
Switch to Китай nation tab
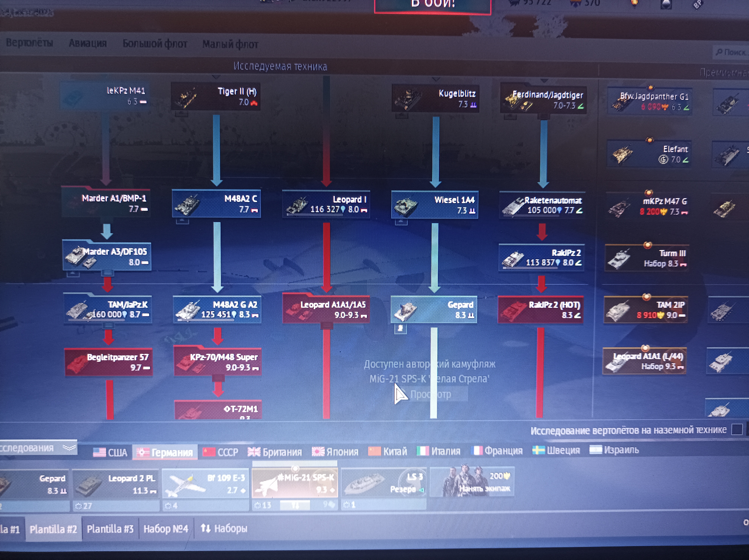click(387, 451)
